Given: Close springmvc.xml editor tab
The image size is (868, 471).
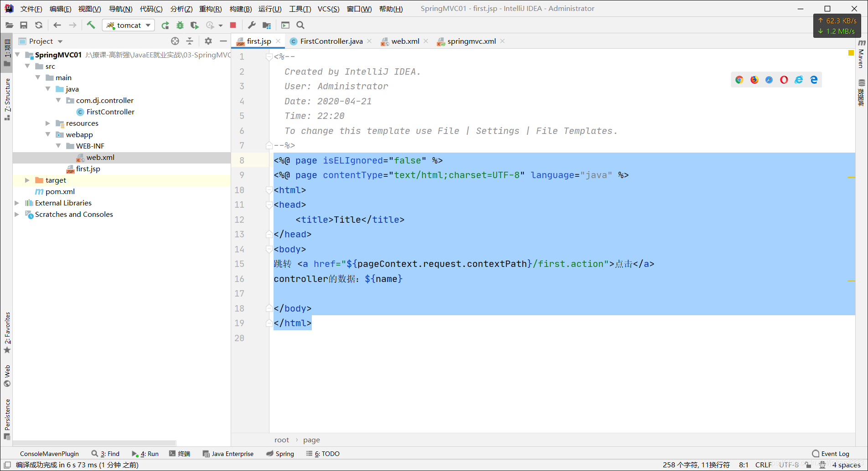Looking at the screenshot, I should pos(502,41).
